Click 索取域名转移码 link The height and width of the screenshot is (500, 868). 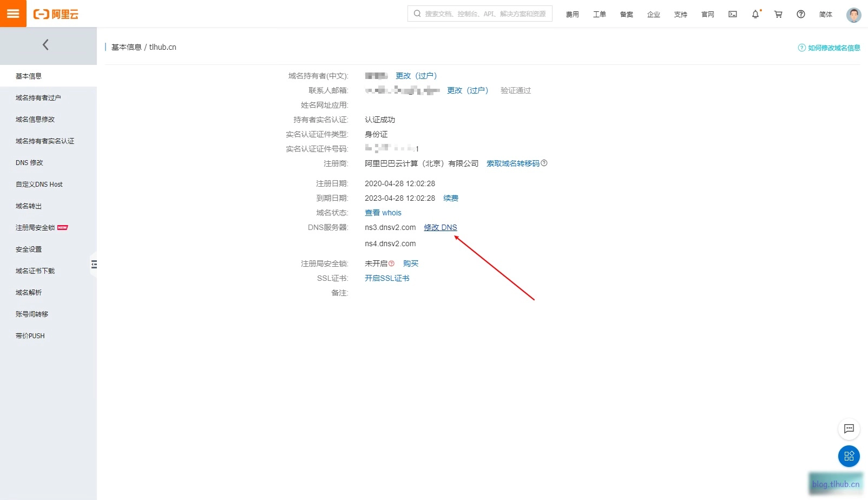coord(513,163)
